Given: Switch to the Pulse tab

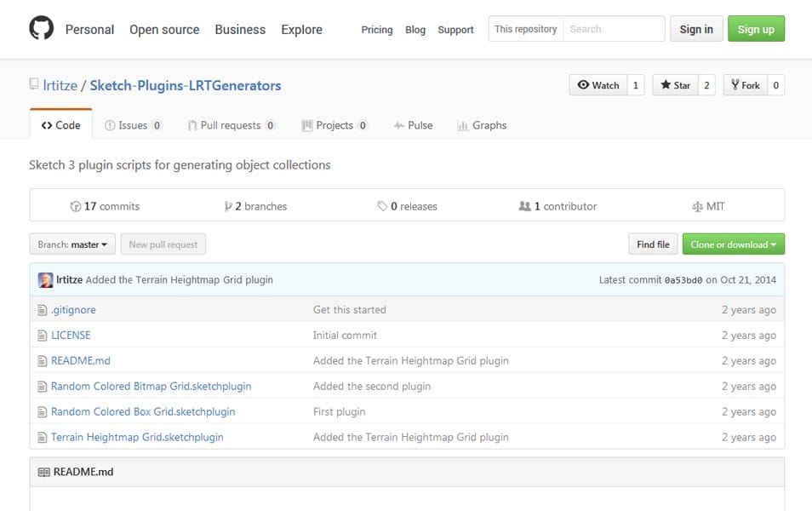Looking at the screenshot, I should pos(414,125).
